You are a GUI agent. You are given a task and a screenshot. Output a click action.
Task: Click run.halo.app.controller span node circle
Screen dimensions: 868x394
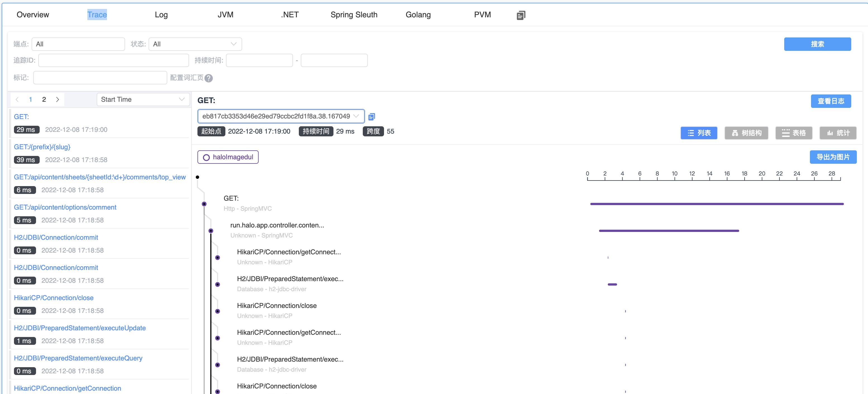pyautogui.click(x=211, y=231)
